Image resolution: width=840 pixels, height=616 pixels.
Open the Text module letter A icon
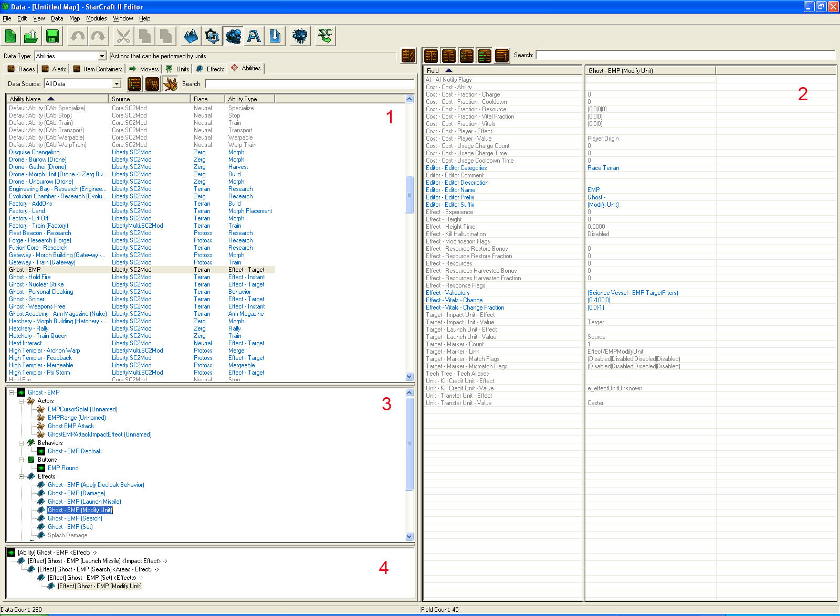point(254,36)
